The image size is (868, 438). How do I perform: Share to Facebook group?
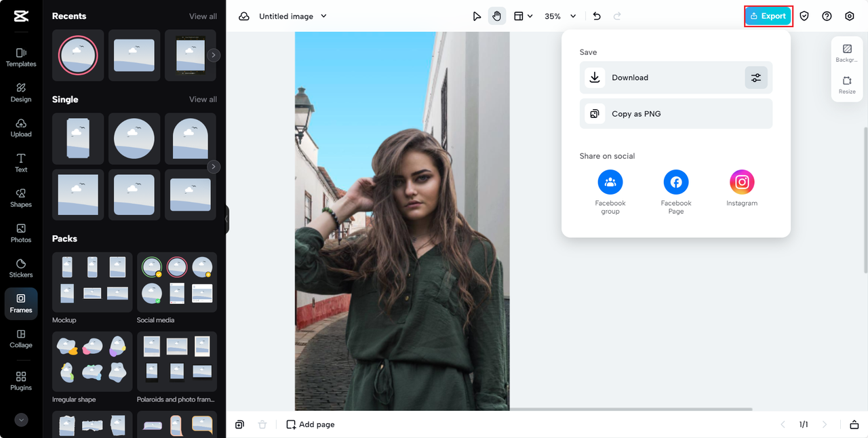click(x=610, y=193)
